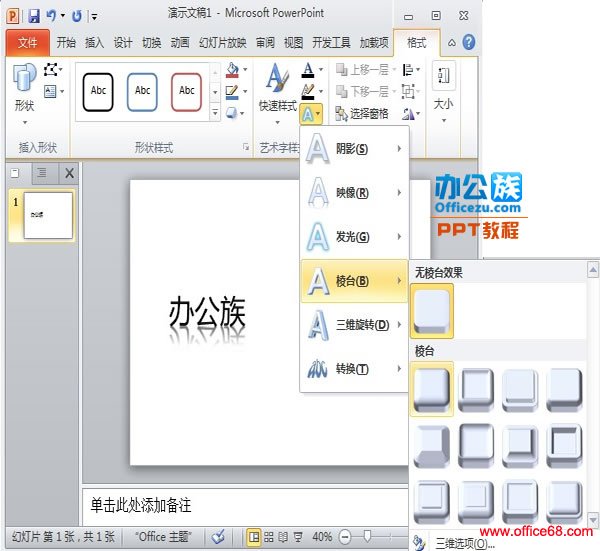Click the Rotate objects icon
Viewport: 600px width, 551px height.
[x=408, y=114]
